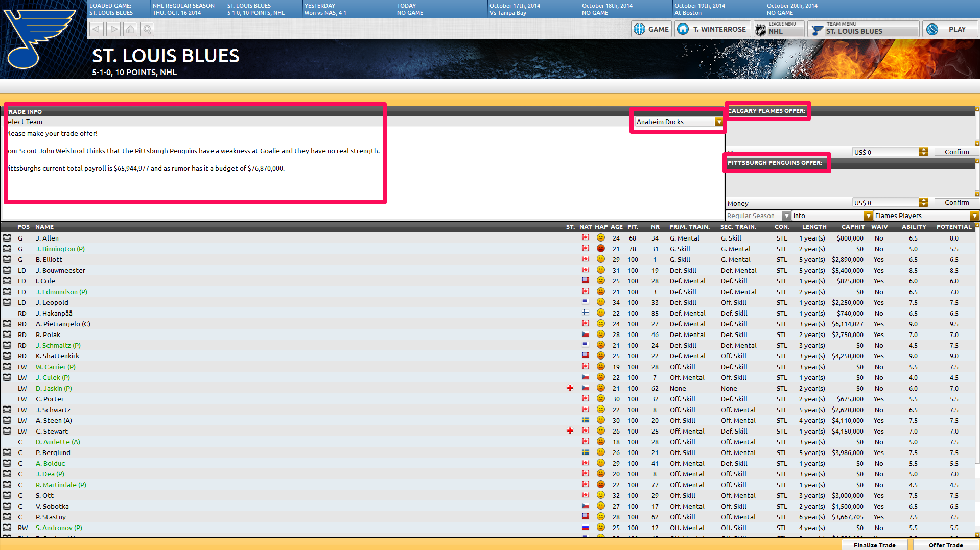
Task: Click the Finland flag for J. Hakanpää
Action: (586, 313)
